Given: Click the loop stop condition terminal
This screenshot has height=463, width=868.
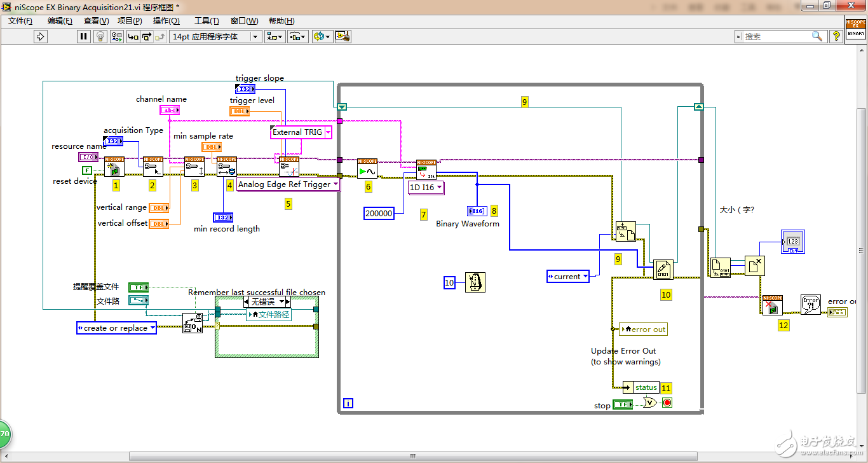Looking at the screenshot, I should point(667,403).
